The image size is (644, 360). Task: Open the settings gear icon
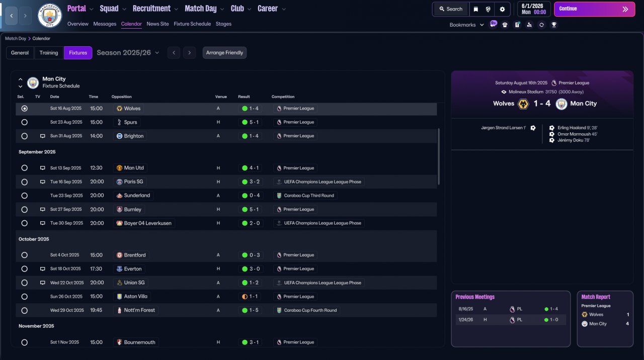pyautogui.click(x=502, y=9)
